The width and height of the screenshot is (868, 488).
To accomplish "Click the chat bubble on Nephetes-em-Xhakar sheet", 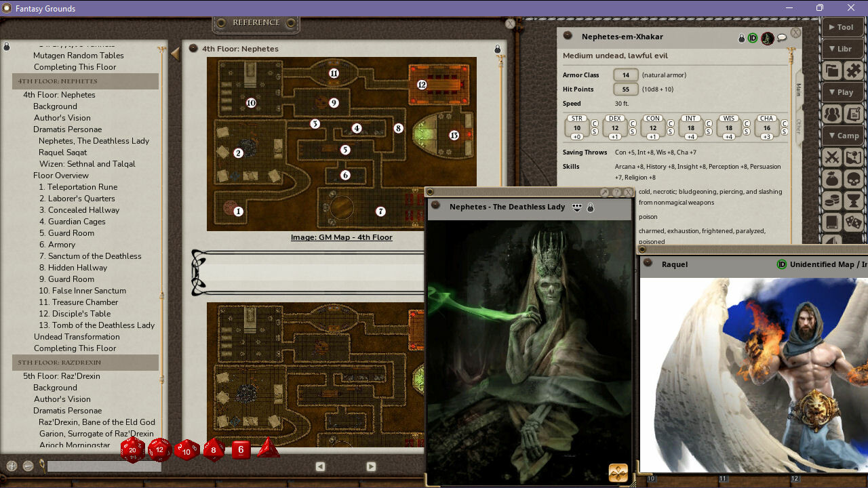I will tap(782, 38).
